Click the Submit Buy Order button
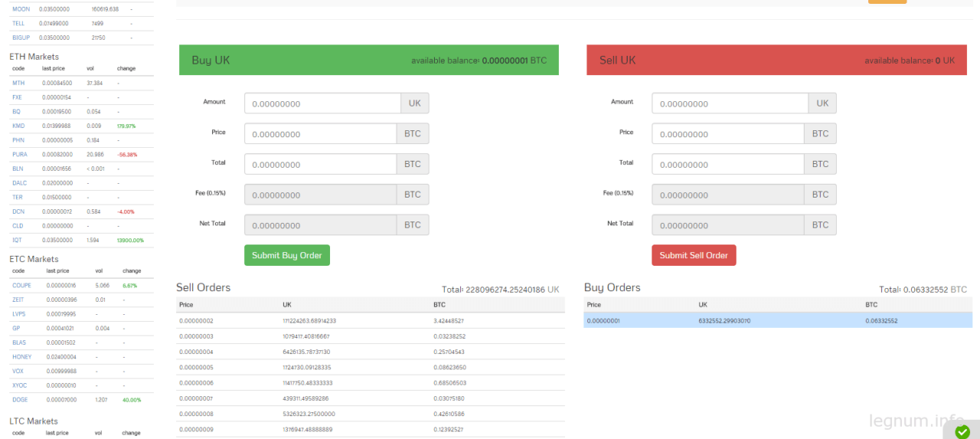The height and width of the screenshot is (439, 980). pyautogui.click(x=287, y=255)
